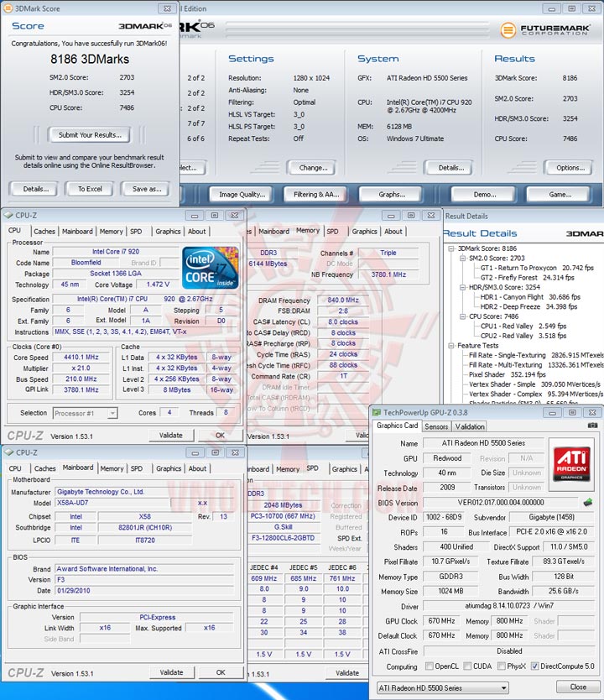Viewport: 604px width, 700px height.
Task: Select HDR2 - Deep Freeze result row
Action: (528, 306)
